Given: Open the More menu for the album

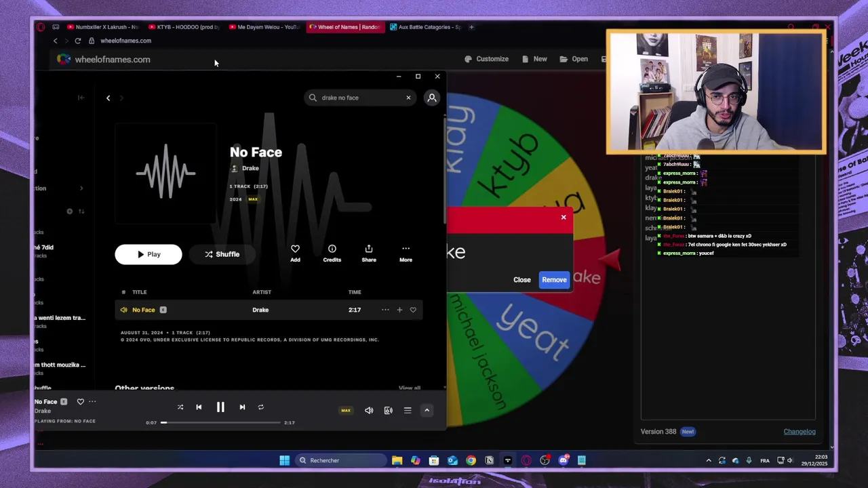Looking at the screenshot, I should coord(406,253).
